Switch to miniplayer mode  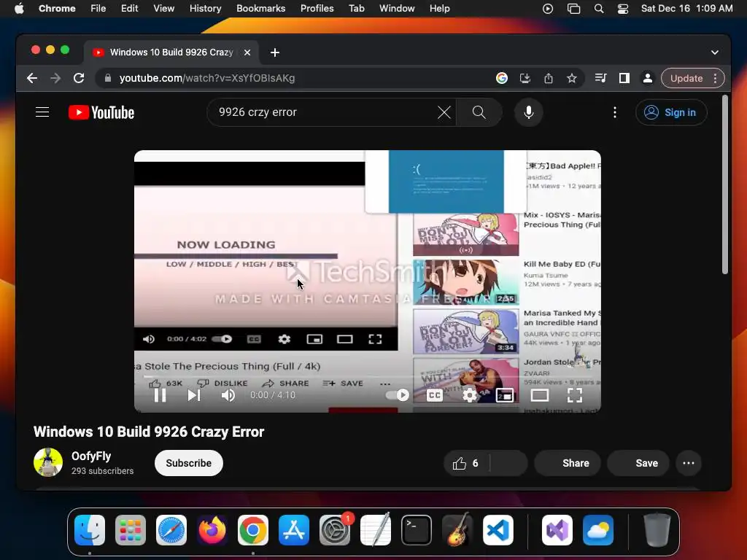click(x=505, y=395)
